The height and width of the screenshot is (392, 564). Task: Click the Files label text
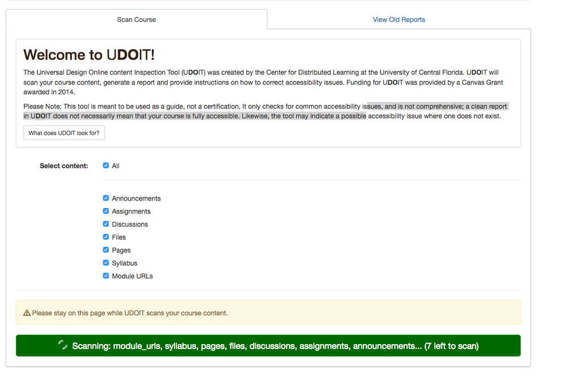(x=119, y=237)
